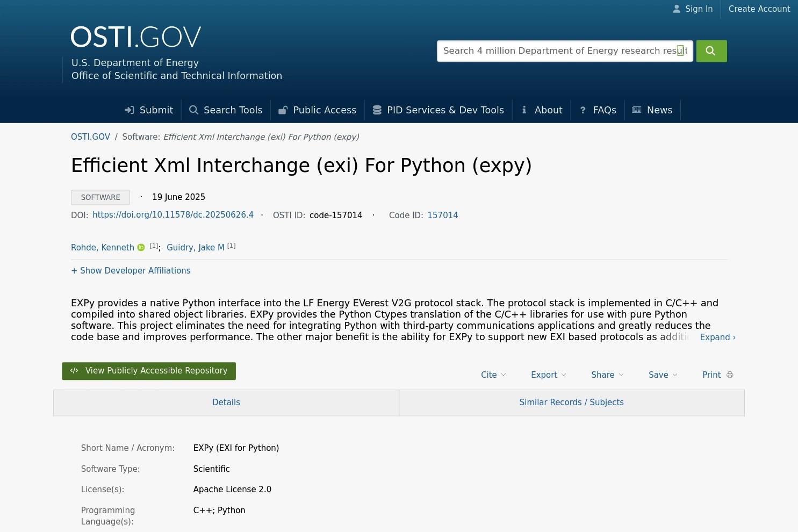Click the Print link text

(x=711, y=375)
